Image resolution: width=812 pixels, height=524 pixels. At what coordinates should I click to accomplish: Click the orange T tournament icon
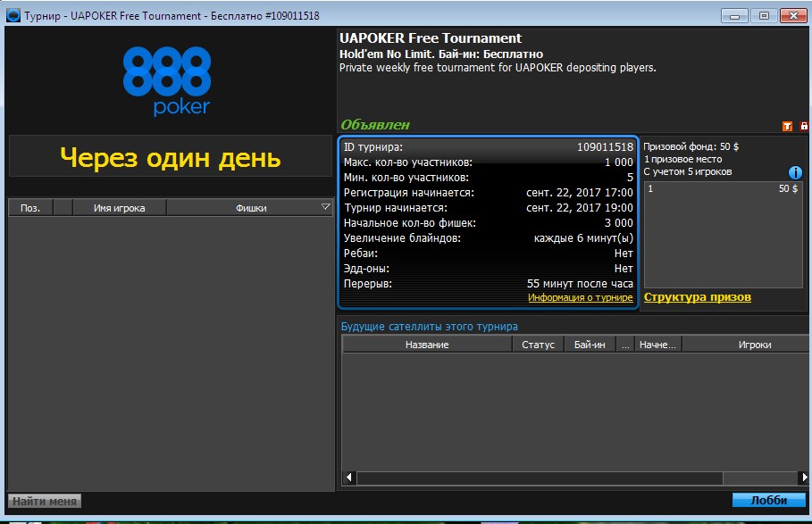point(787,126)
